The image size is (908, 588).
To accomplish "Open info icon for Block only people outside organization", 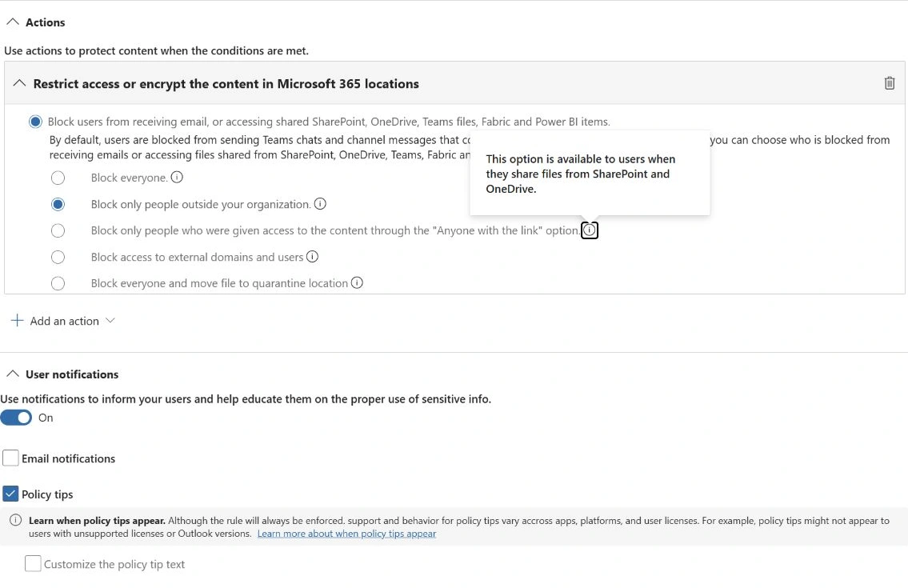I will pyautogui.click(x=320, y=204).
